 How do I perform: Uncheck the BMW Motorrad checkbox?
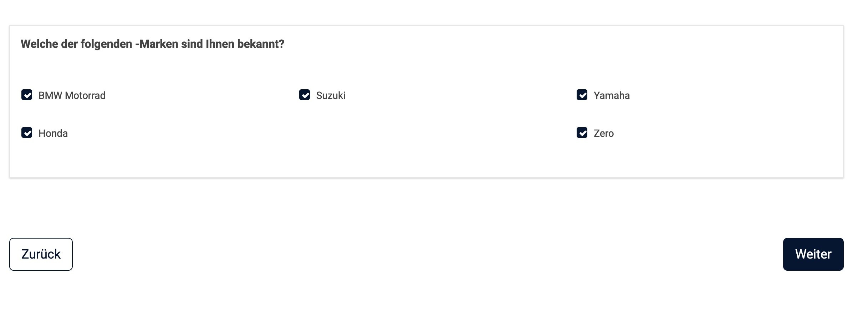27,95
